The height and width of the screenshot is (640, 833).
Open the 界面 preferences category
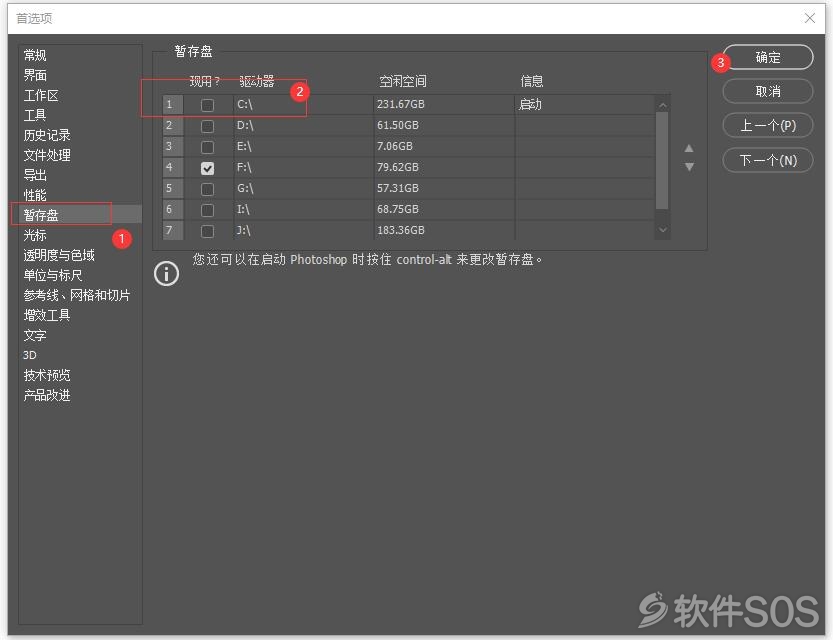coord(35,75)
